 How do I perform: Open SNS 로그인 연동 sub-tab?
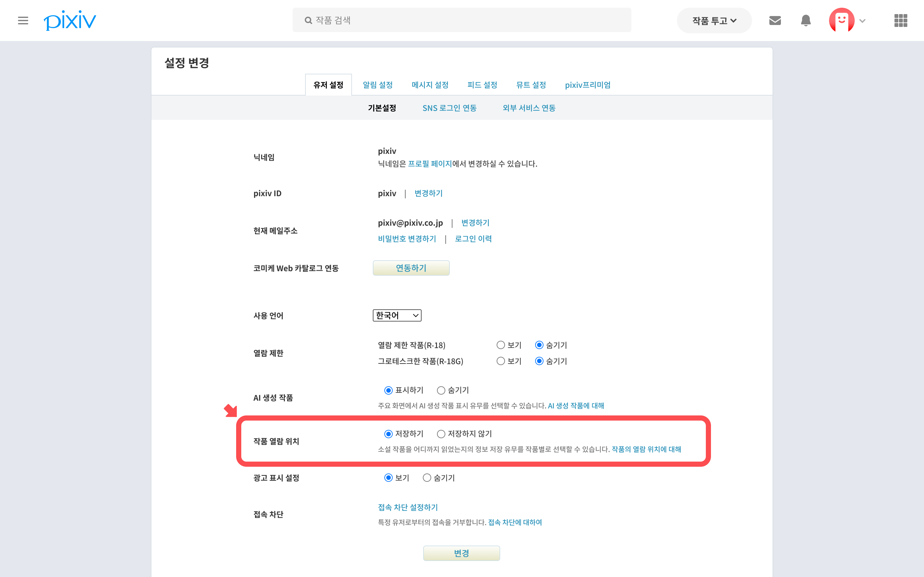tap(449, 108)
